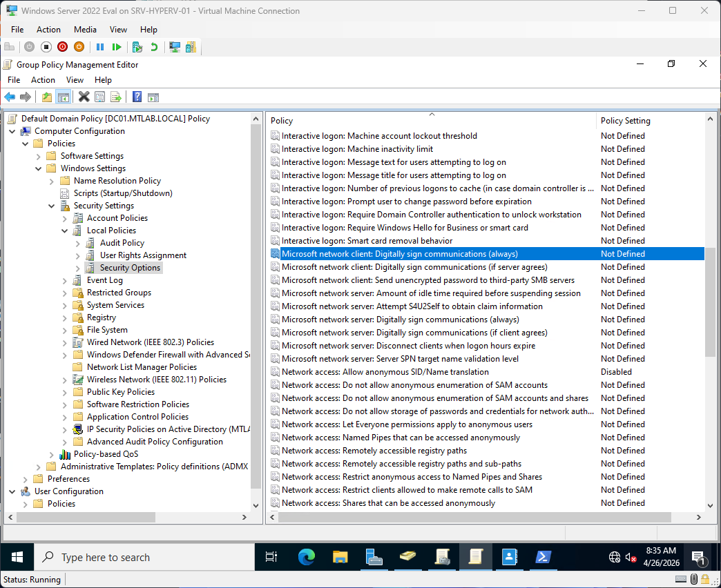The image size is (721, 588).
Task: Click the orange VM Save button
Action: pos(79,47)
